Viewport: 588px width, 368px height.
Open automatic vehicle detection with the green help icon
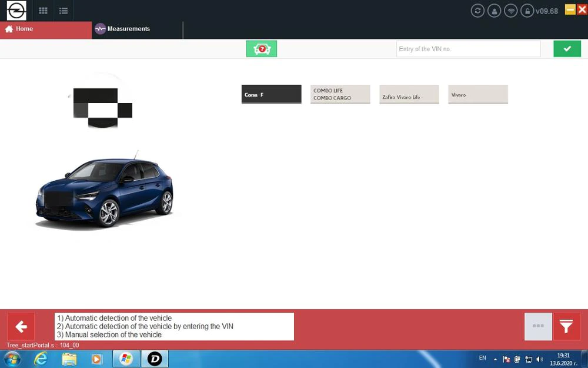(261, 49)
